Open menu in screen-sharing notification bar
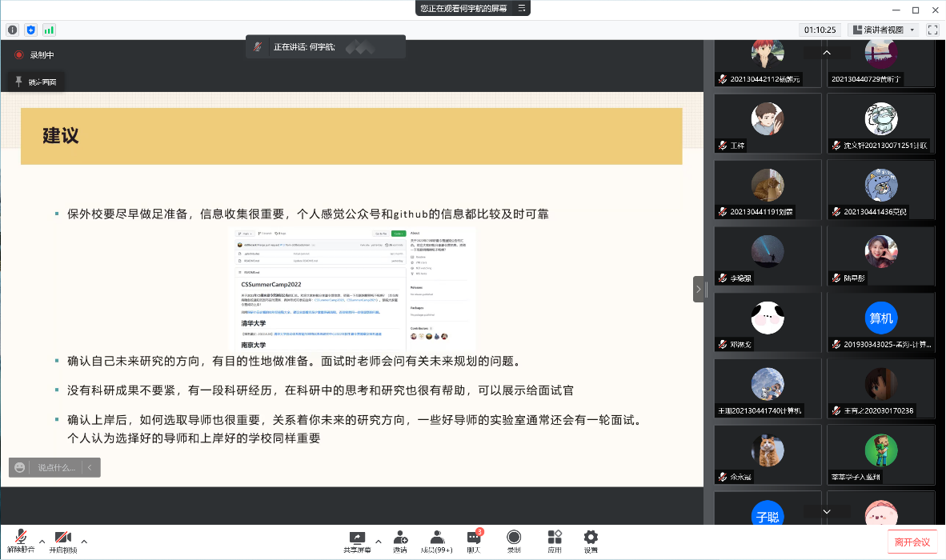The width and height of the screenshot is (946, 560). tap(522, 8)
